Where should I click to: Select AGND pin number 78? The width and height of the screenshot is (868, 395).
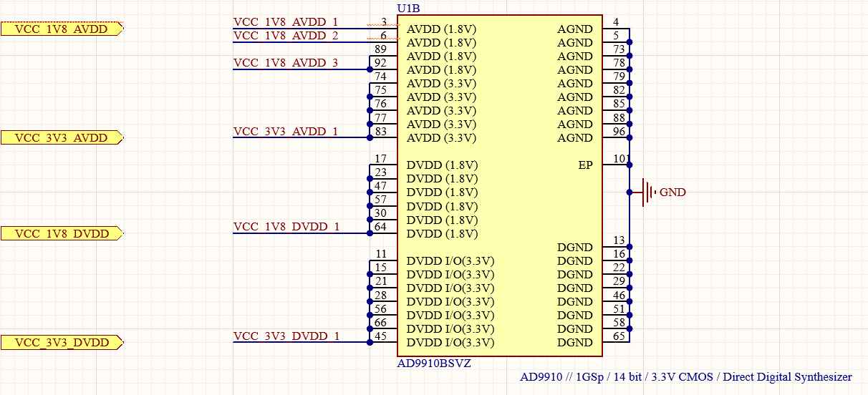click(619, 63)
